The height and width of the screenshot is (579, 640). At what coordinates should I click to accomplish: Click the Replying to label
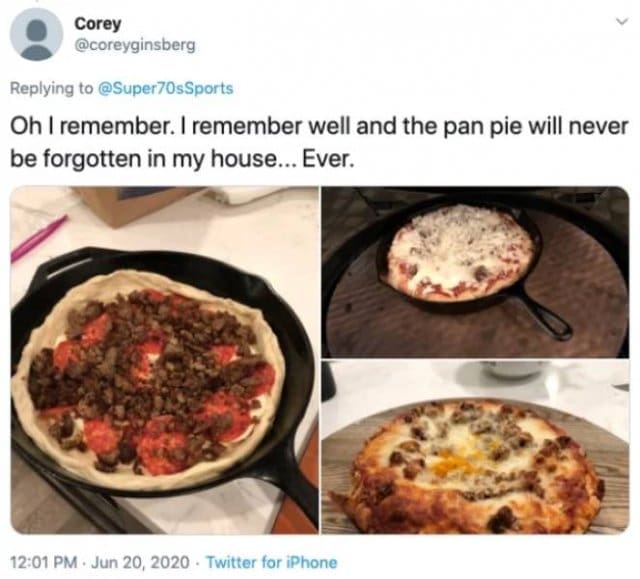(52, 88)
